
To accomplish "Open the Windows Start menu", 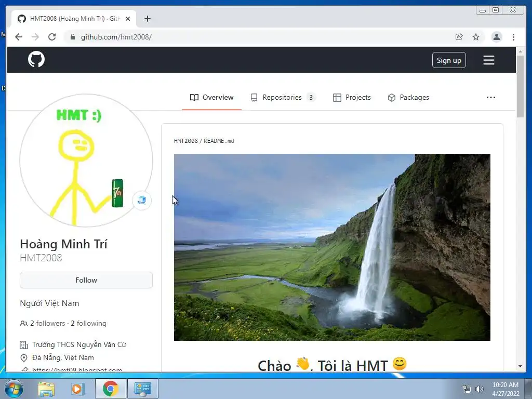I will tap(14, 389).
